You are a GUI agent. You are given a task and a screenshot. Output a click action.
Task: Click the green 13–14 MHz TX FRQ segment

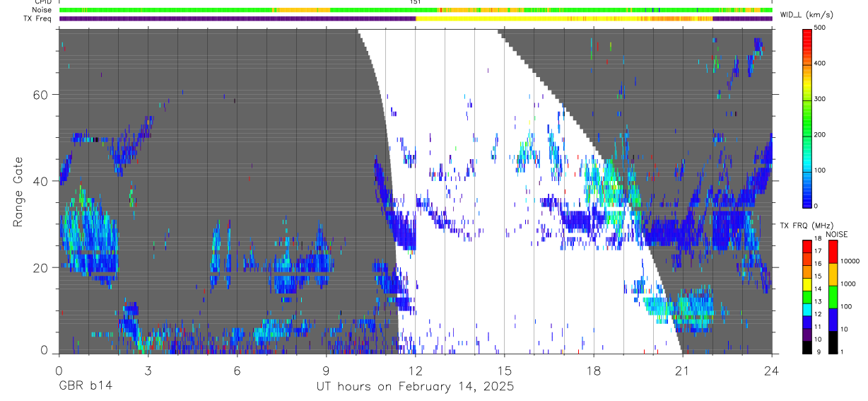point(807,297)
